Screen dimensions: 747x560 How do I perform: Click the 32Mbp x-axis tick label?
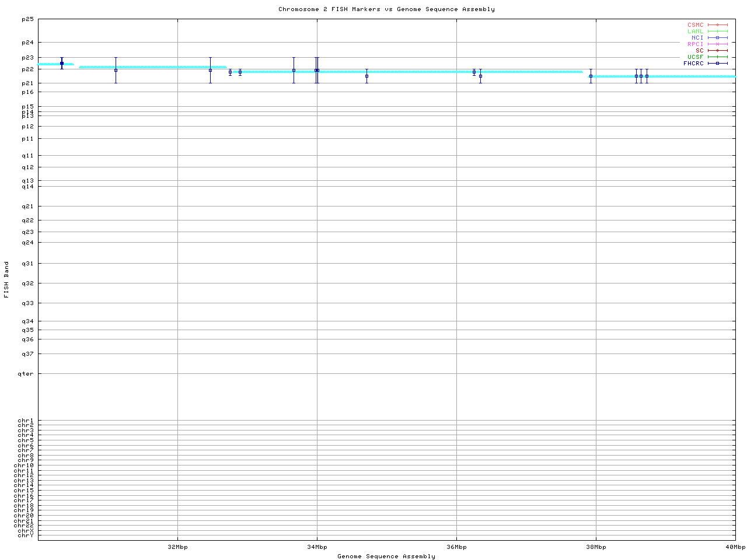[177, 547]
